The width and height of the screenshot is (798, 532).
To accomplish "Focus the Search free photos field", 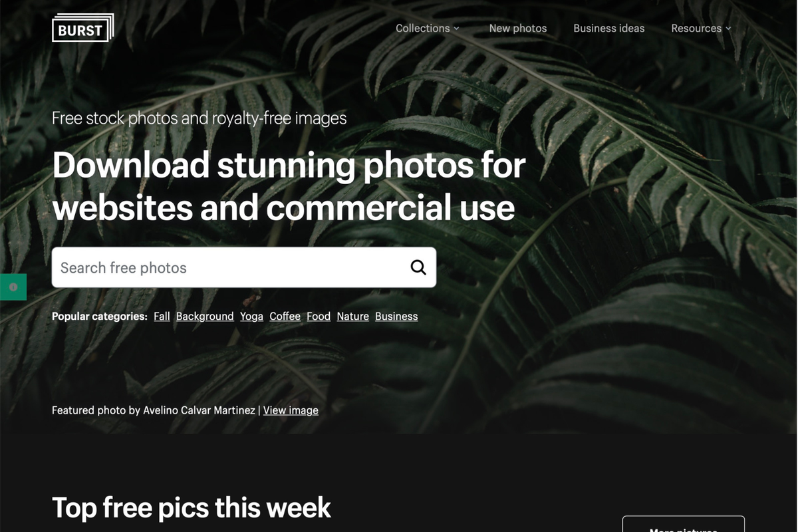I will (244, 267).
